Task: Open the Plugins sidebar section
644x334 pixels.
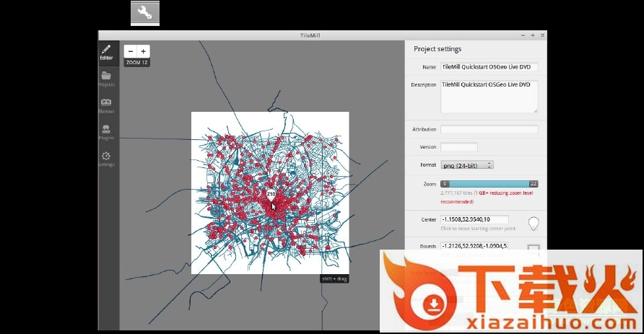Action: [106, 133]
